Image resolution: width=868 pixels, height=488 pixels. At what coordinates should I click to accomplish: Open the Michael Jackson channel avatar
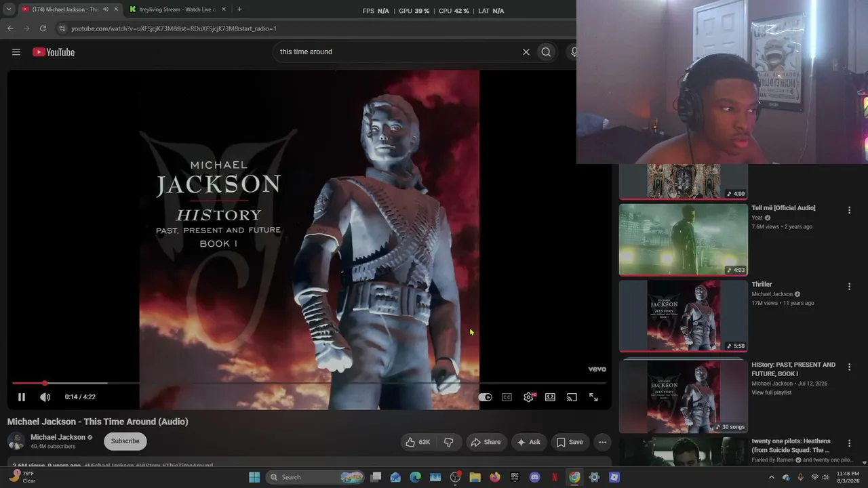pyautogui.click(x=16, y=441)
